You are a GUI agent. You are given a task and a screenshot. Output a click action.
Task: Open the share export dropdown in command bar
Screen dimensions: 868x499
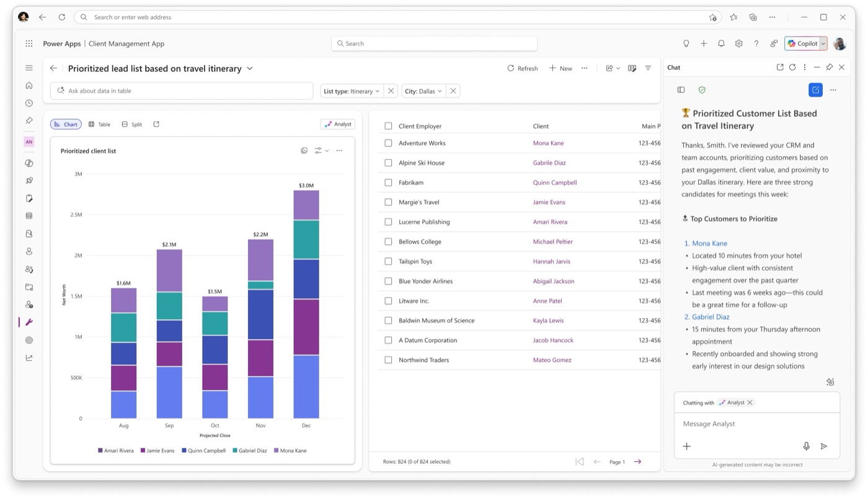[613, 68]
